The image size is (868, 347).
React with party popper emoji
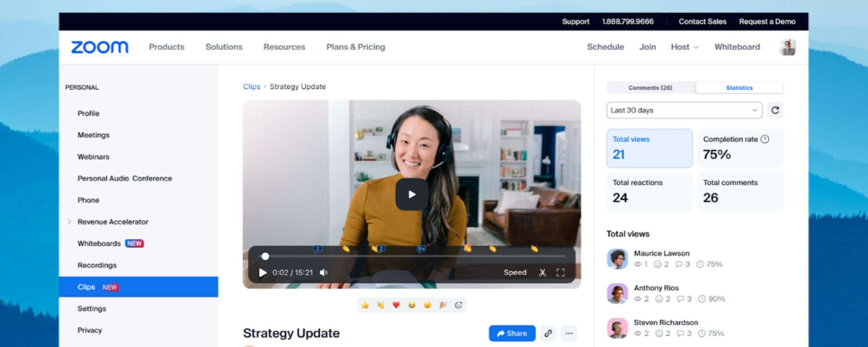[443, 305]
